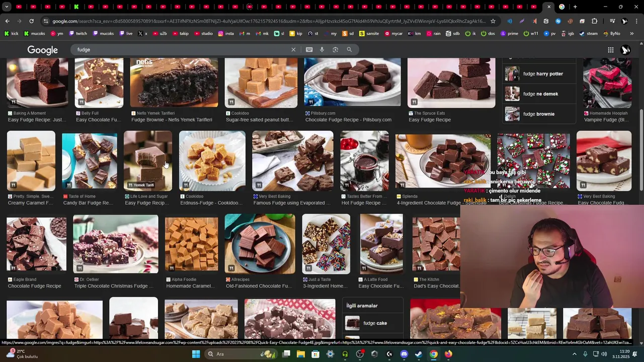Clear the fudge search query with X

tap(293, 50)
